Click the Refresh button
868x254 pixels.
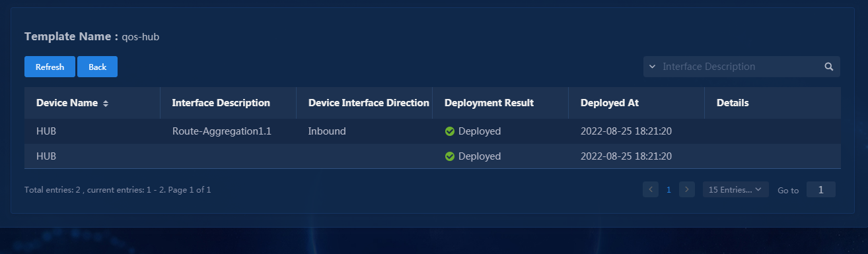[50, 67]
